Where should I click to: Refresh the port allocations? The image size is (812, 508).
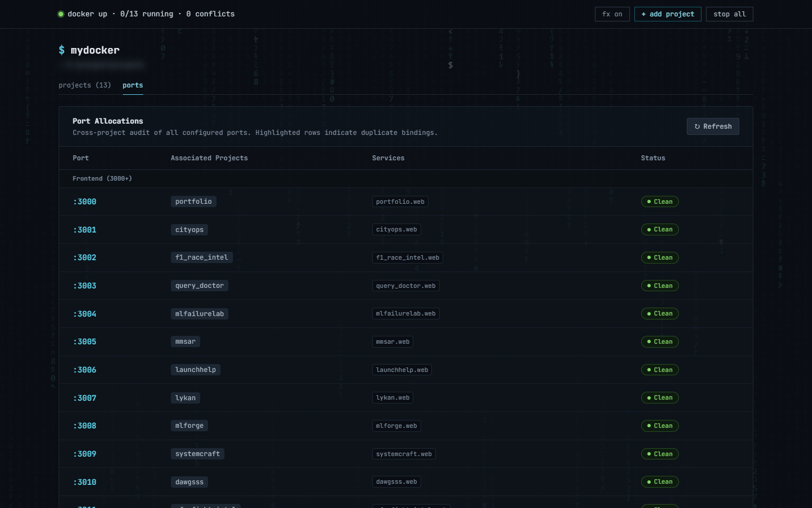[713, 126]
